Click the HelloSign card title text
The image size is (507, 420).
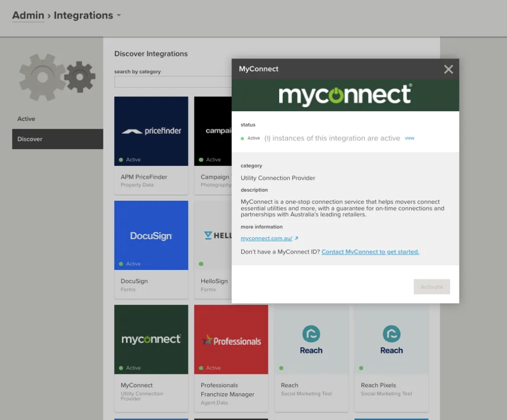click(214, 281)
